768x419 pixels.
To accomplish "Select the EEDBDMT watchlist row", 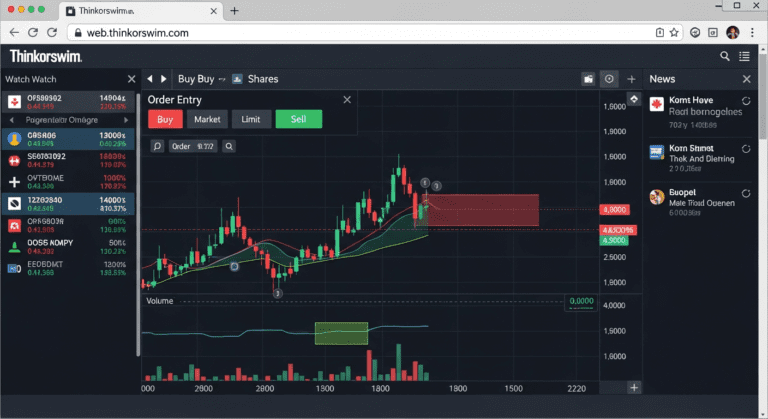I will [68, 269].
